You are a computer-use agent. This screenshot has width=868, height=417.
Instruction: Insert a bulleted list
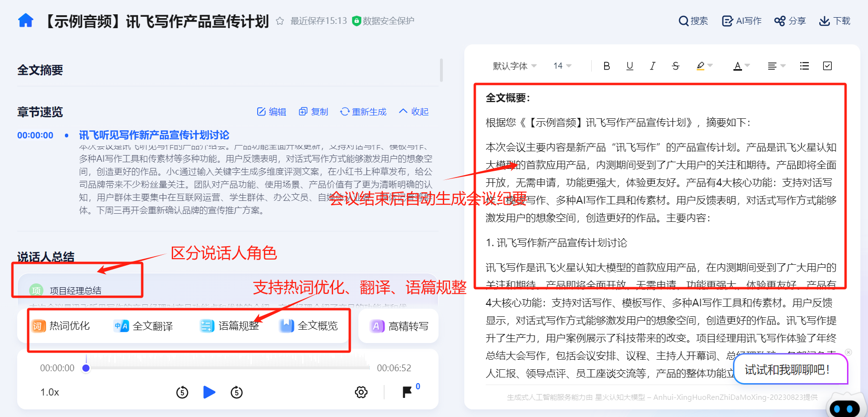(x=805, y=66)
